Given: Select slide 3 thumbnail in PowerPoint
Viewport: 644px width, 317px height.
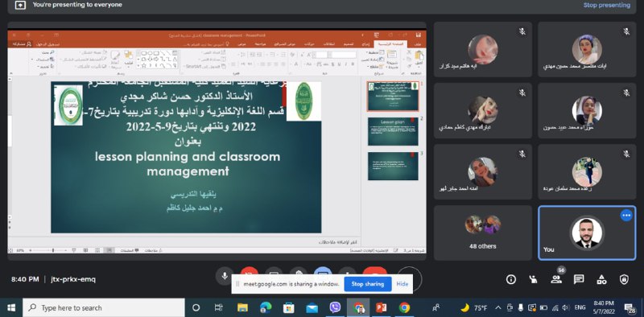Looking at the screenshot, I should [x=393, y=166].
